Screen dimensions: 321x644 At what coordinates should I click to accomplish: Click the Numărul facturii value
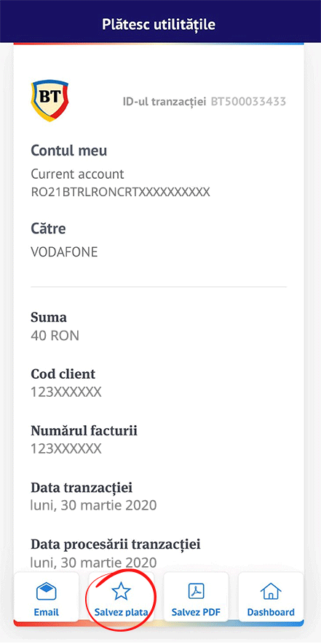point(66,449)
